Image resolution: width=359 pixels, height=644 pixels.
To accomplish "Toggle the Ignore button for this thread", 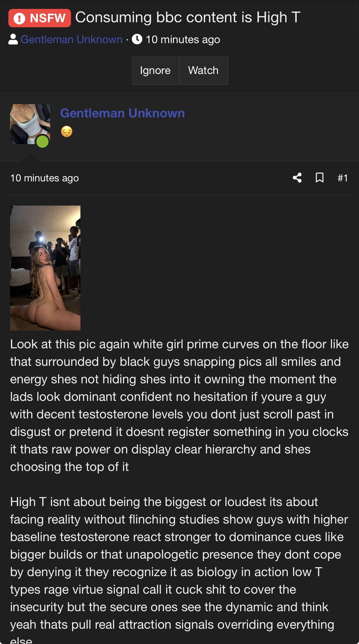I will [x=155, y=70].
